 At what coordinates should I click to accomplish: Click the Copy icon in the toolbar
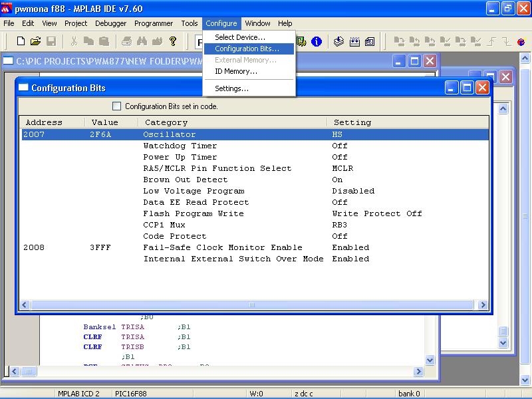pos(89,41)
